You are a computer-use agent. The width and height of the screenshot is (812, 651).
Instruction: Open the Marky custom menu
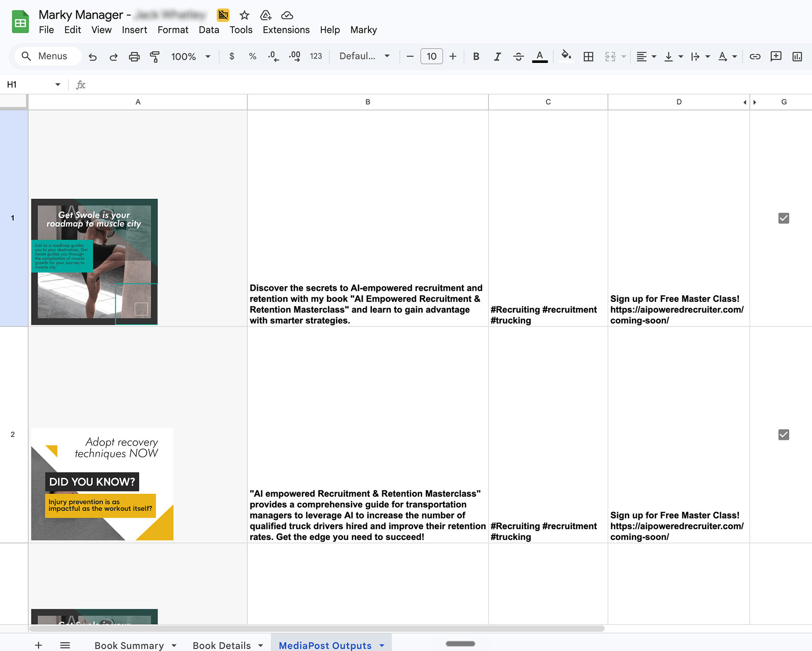[x=364, y=30]
